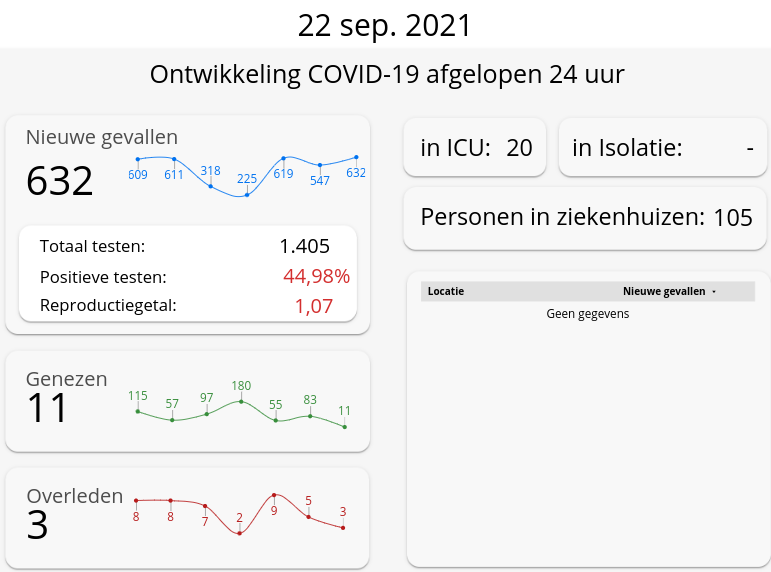Viewport: 771px width, 572px height.
Task: Click the Positieve testen percentage 44,98%
Action: [316, 276]
